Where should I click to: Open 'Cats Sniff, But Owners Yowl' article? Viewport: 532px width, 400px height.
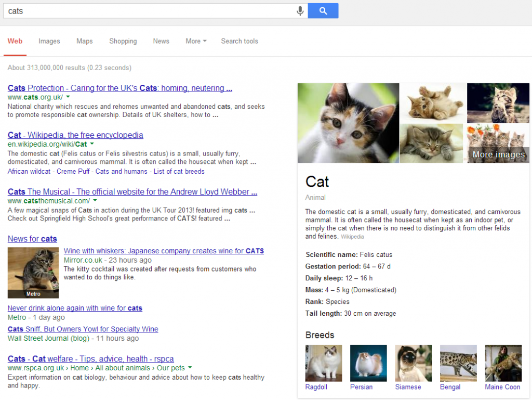[x=83, y=329]
